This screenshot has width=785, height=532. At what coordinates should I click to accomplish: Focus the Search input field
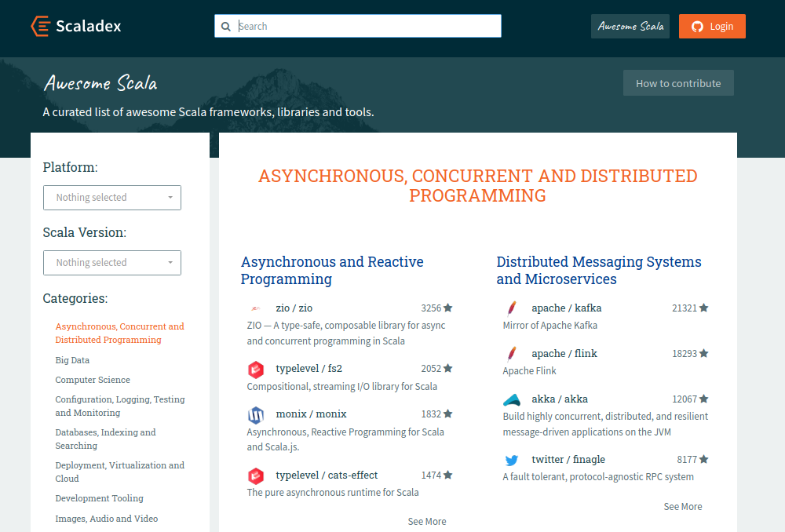click(x=358, y=26)
